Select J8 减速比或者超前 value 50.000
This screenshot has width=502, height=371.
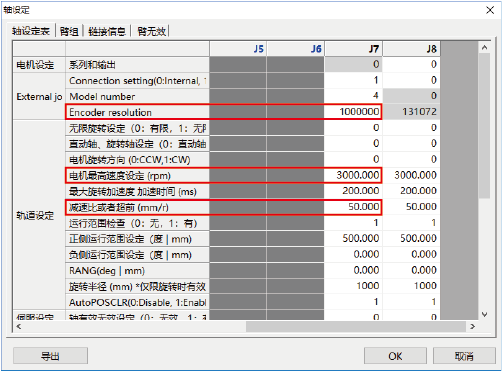pos(411,207)
